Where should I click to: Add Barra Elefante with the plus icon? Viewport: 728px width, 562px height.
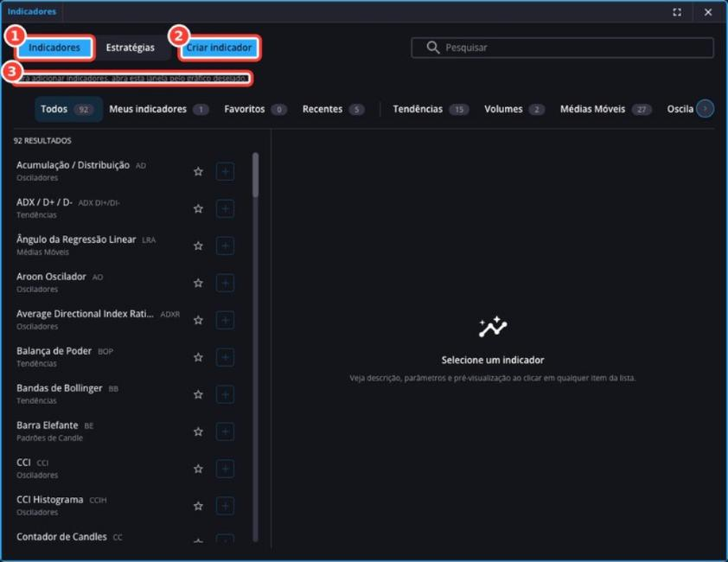coord(225,431)
